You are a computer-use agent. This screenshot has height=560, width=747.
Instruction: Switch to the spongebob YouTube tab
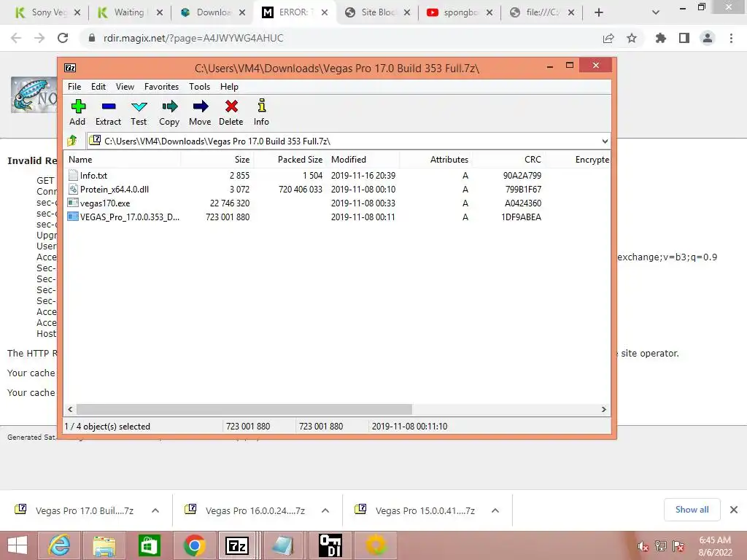[460, 12]
